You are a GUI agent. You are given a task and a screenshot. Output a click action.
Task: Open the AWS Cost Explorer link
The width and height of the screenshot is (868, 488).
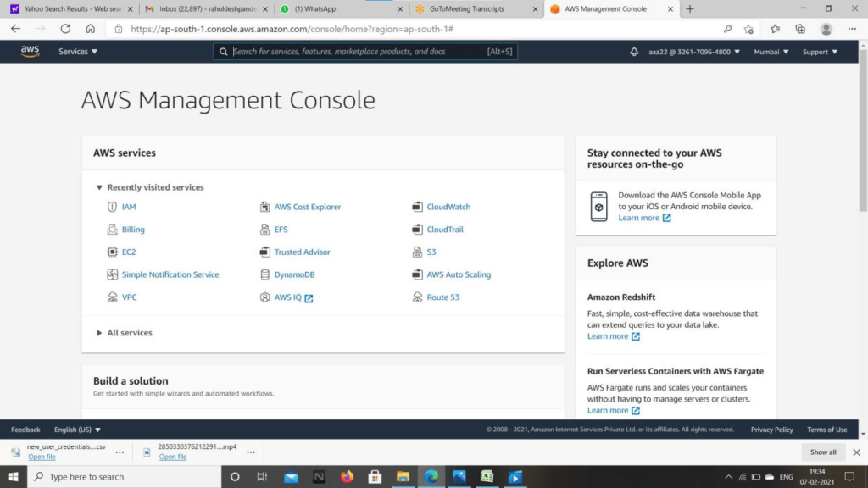tap(308, 207)
